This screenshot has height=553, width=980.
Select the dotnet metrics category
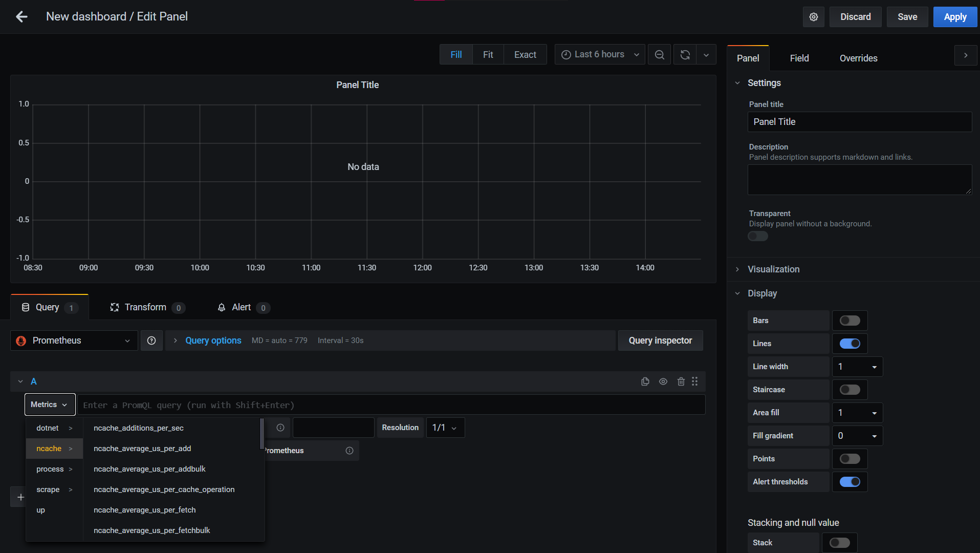pos(54,428)
